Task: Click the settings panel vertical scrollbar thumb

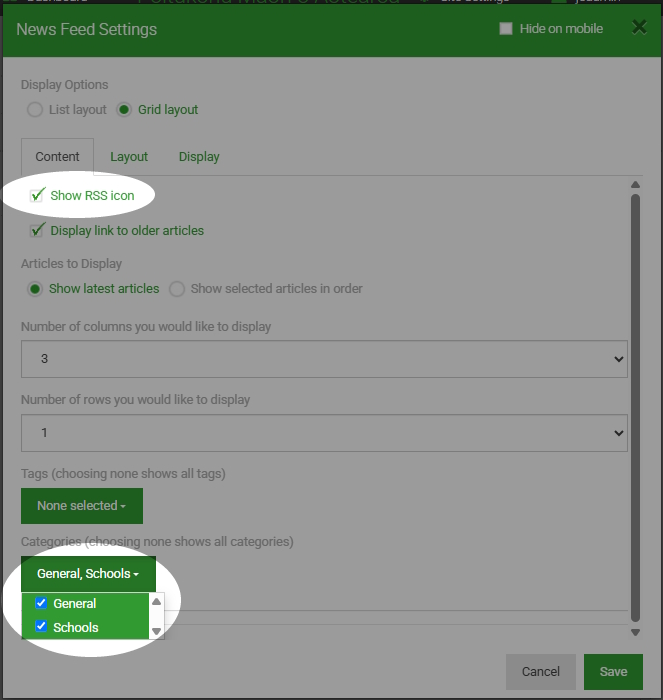Action: coord(635,408)
